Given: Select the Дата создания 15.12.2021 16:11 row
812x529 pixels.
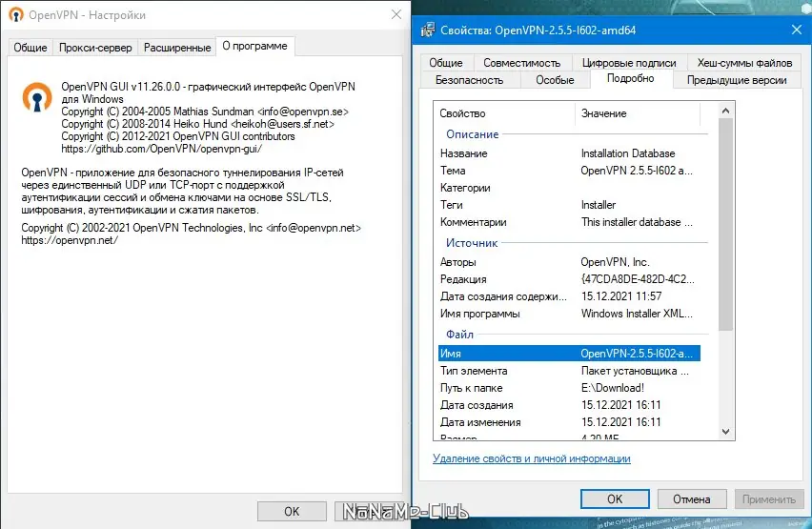Looking at the screenshot, I should pyautogui.click(x=569, y=405).
